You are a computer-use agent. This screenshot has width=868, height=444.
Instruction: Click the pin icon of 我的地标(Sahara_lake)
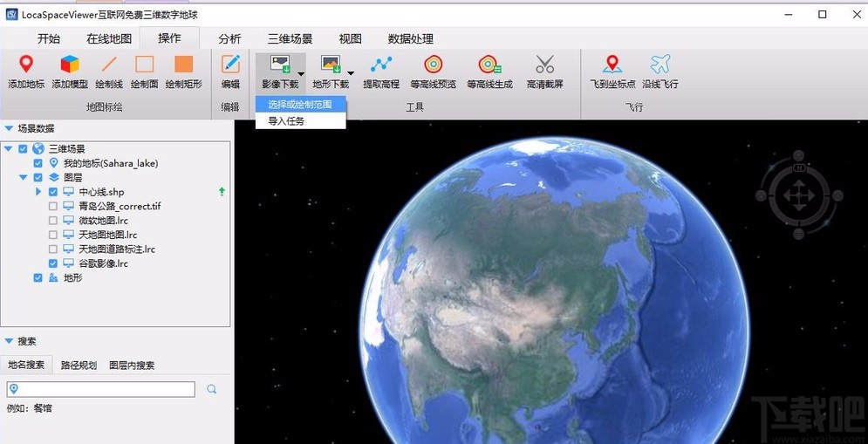(54, 163)
